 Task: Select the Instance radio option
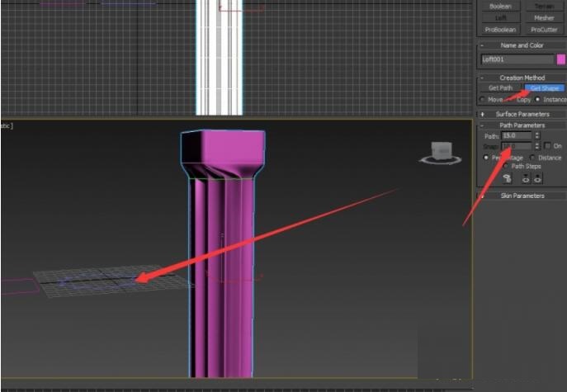point(538,99)
